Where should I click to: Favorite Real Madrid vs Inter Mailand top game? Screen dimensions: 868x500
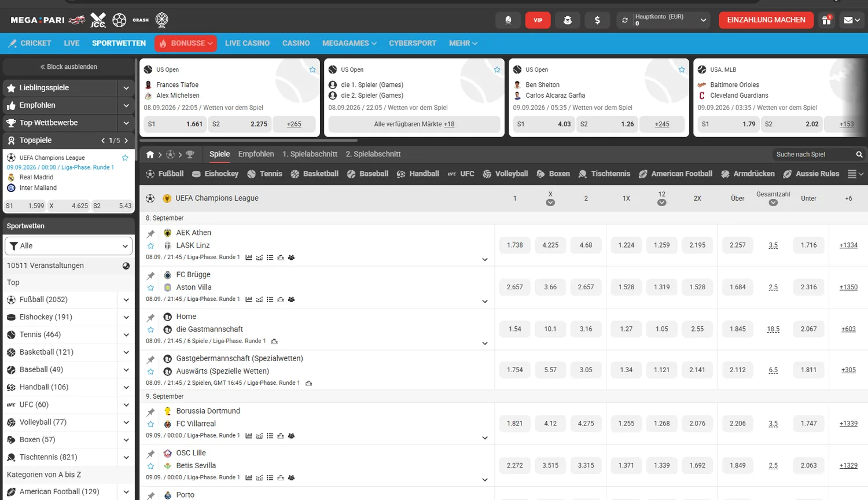[125, 157]
